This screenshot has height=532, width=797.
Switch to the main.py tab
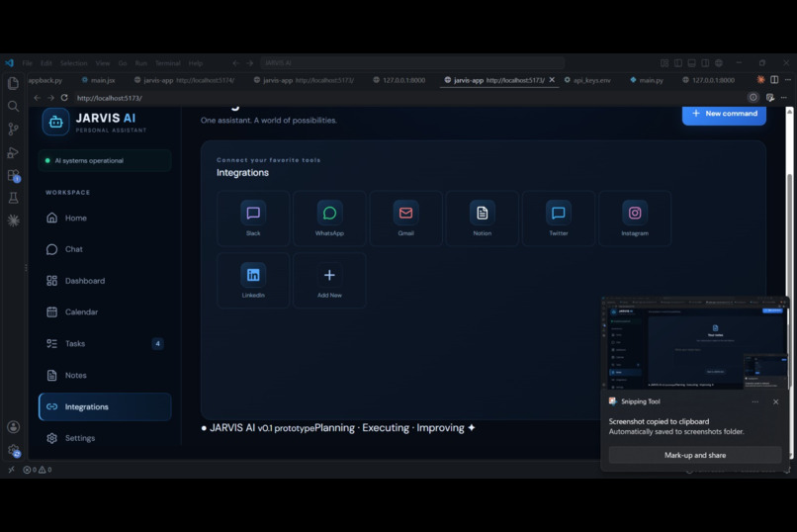click(648, 80)
